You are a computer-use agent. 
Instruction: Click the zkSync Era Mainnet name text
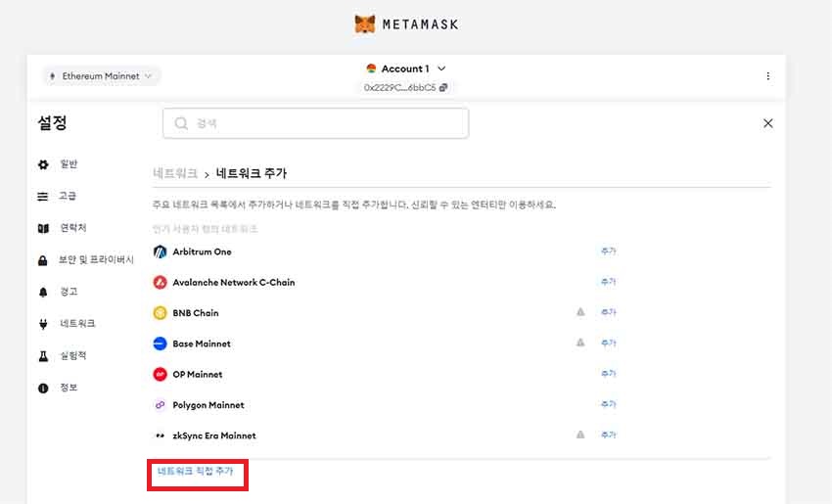click(x=214, y=435)
